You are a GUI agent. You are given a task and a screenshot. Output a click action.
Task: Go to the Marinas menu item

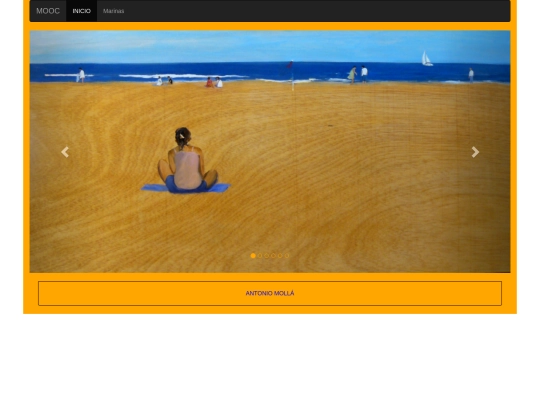114,11
